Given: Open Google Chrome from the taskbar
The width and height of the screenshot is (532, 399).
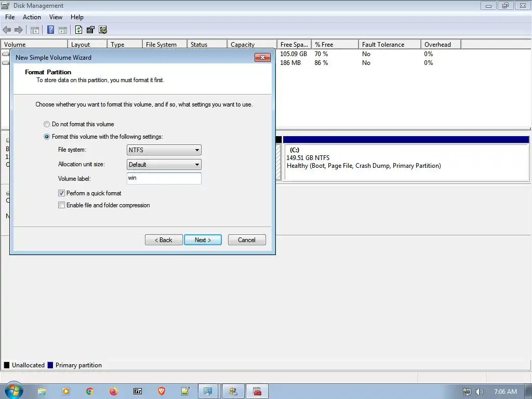Looking at the screenshot, I should pyautogui.click(x=89, y=392).
